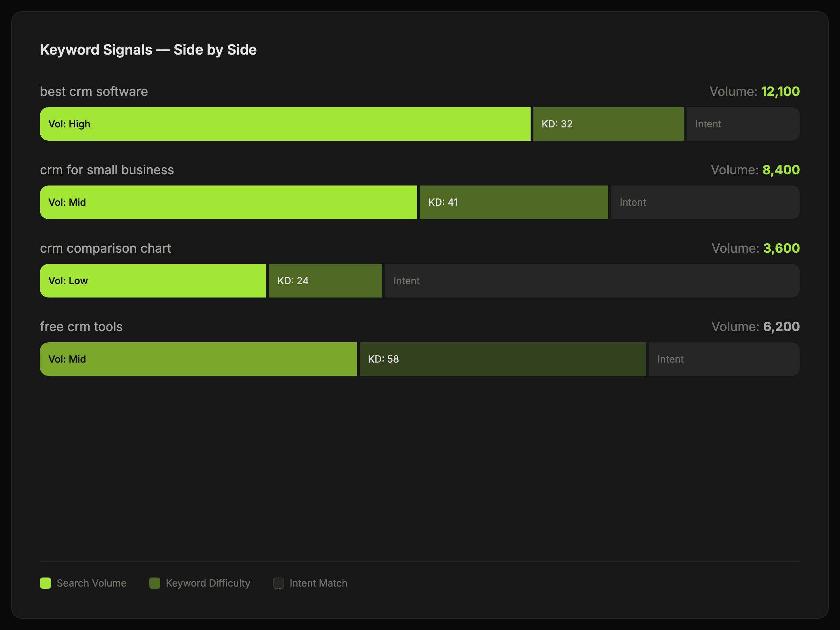
Task: Click the Vol: High bar segment
Action: click(285, 124)
